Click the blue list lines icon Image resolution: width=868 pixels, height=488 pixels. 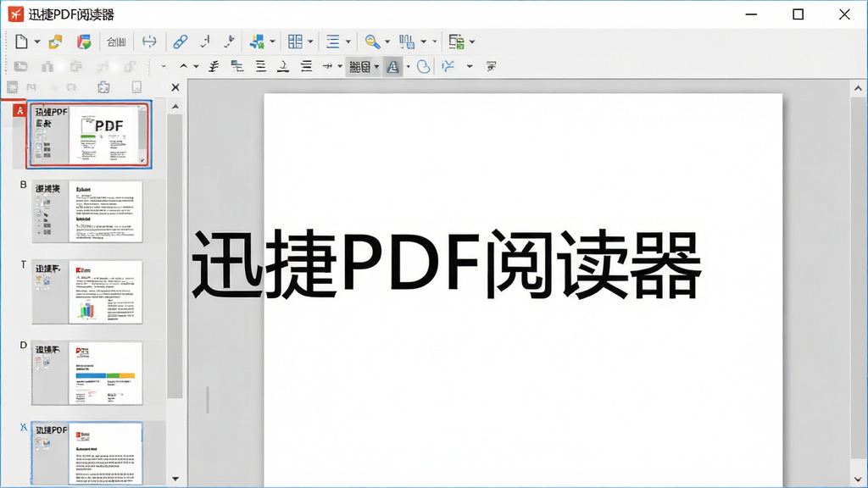click(332, 42)
